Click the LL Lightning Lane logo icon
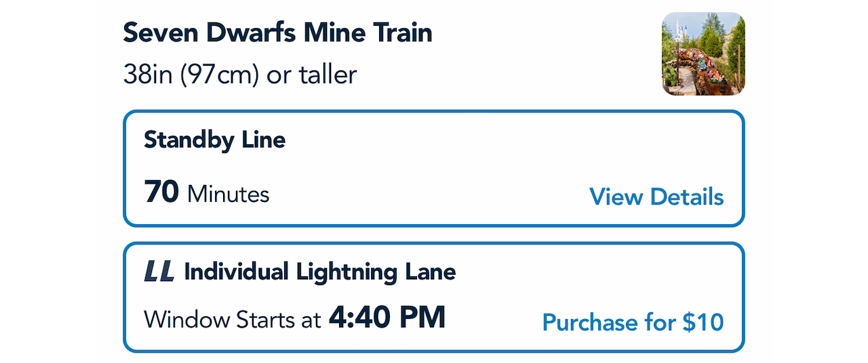The image size is (868, 363). tap(159, 272)
